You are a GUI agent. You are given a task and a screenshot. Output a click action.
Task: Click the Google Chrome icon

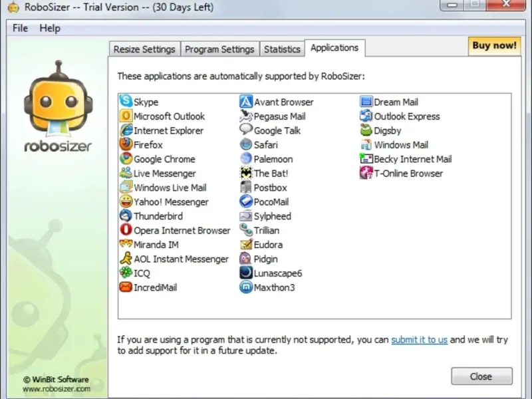coord(126,158)
